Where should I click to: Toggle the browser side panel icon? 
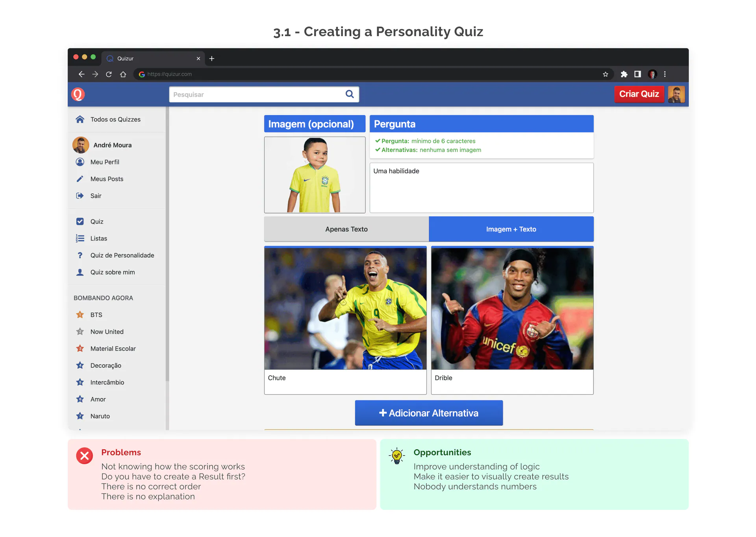(x=637, y=74)
